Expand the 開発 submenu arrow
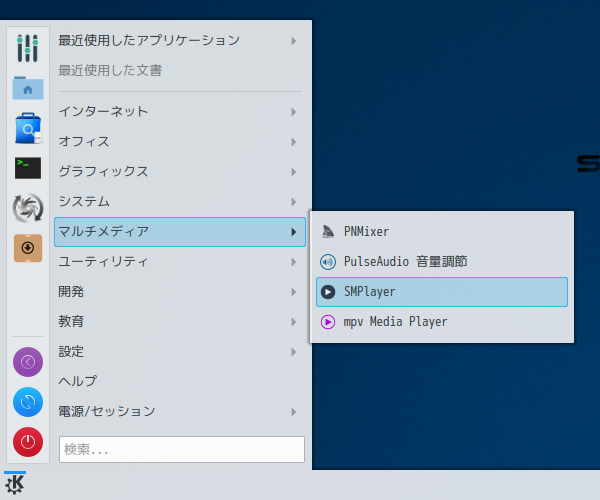600x500 pixels. [293, 292]
